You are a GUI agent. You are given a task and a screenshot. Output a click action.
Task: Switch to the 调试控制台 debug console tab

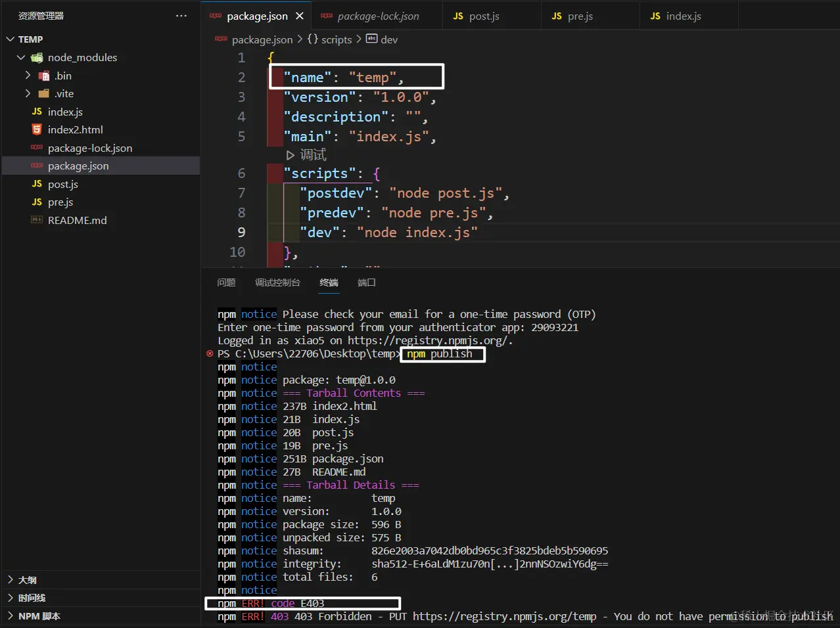tap(277, 282)
